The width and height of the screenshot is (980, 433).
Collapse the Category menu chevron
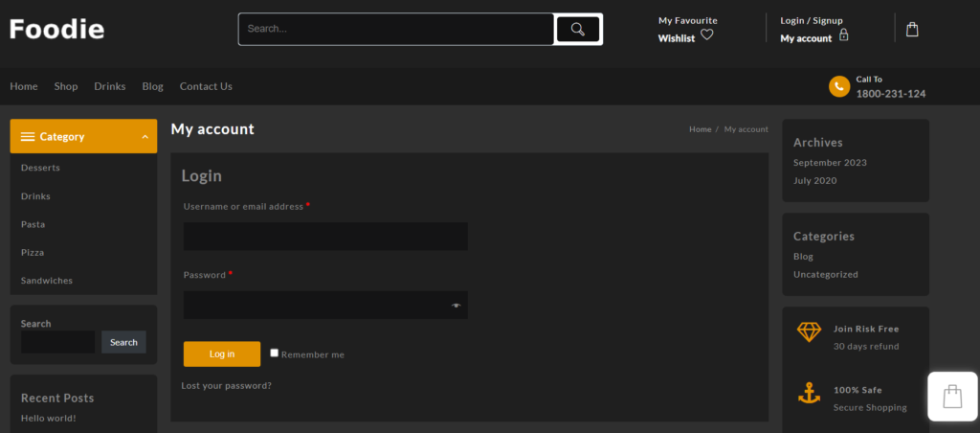click(x=145, y=137)
